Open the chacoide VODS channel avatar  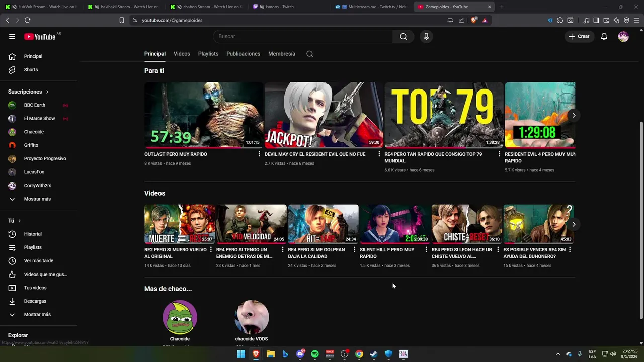click(252, 317)
